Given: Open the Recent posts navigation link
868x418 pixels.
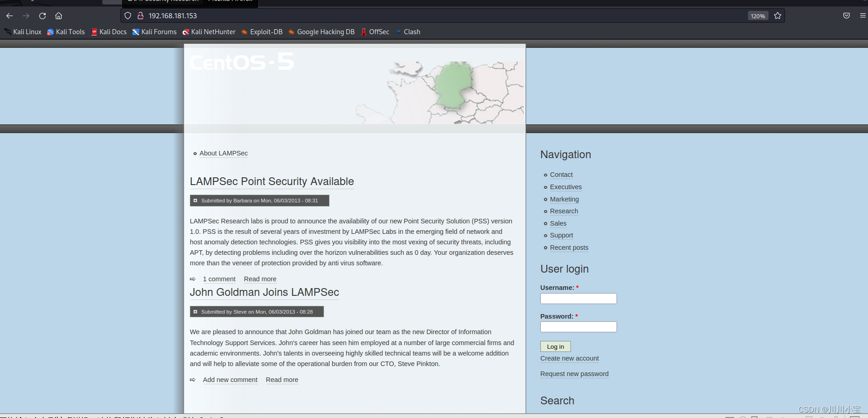Looking at the screenshot, I should (569, 248).
